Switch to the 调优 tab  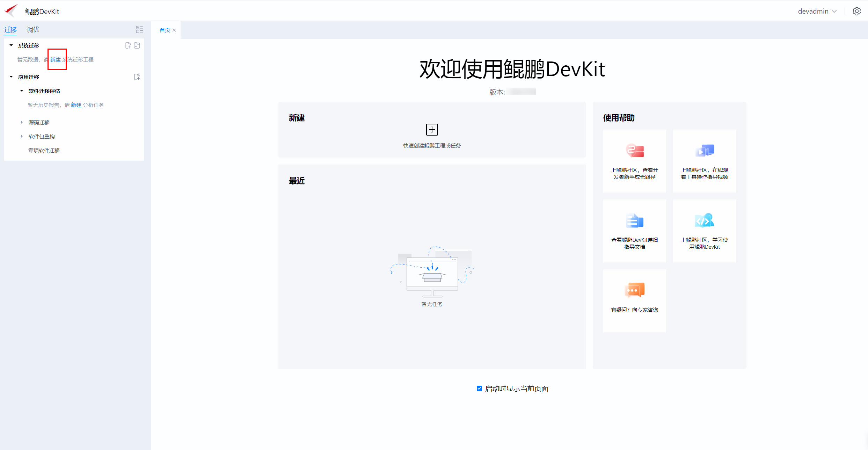(33, 30)
